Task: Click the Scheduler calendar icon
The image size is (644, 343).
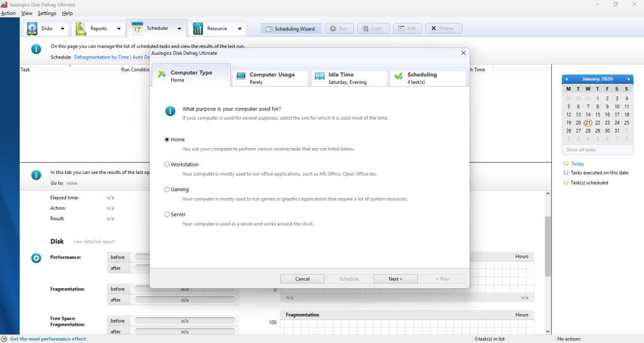Action: [137, 28]
